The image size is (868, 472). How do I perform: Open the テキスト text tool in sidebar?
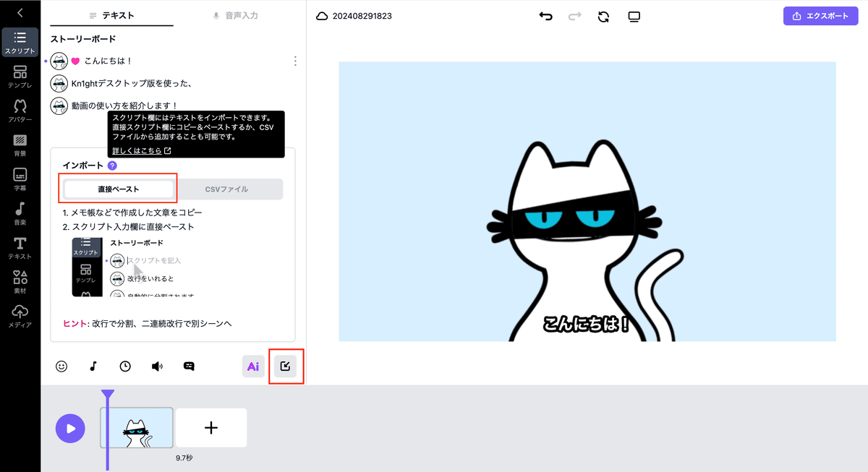point(20,248)
